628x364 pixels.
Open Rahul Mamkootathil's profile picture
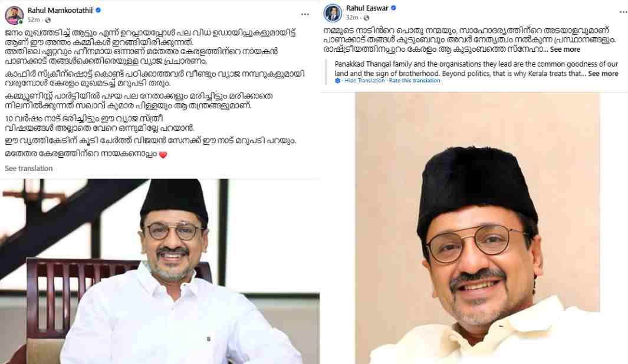14,15
